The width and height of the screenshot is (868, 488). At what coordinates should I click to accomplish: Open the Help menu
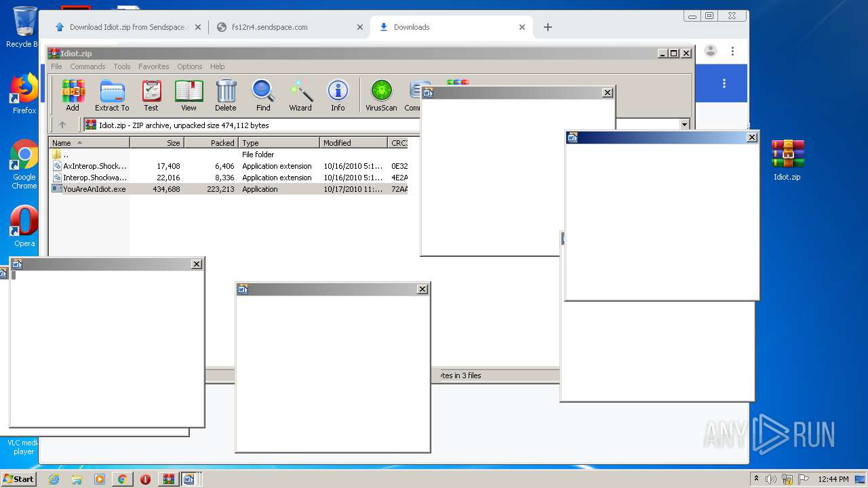click(217, 66)
